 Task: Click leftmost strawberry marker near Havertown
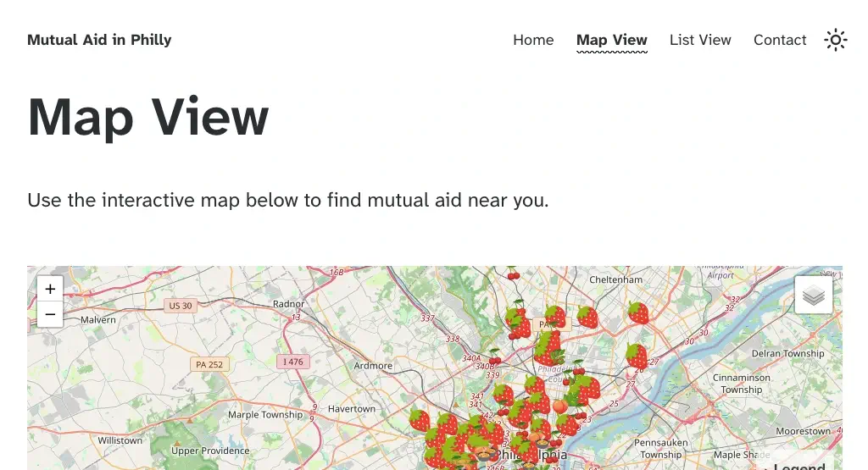click(x=420, y=420)
